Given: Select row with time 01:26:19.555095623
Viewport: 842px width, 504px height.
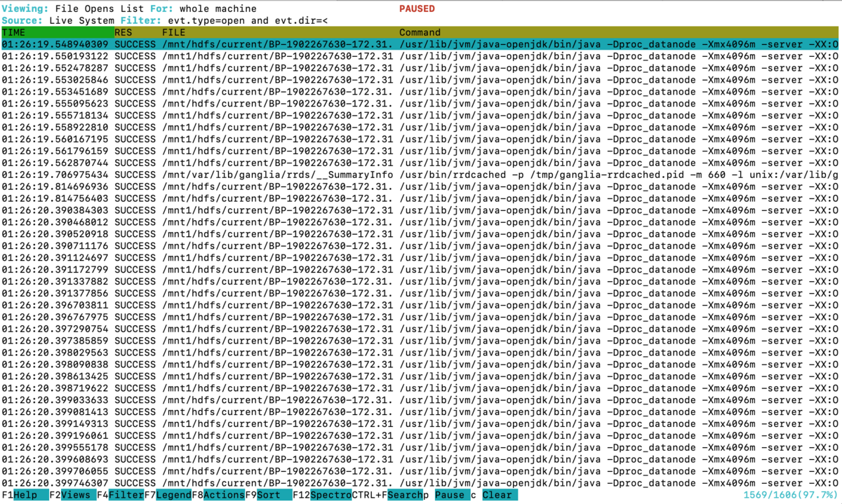Looking at the screenshot, I should pyautogui.click(x=421, y=104).
